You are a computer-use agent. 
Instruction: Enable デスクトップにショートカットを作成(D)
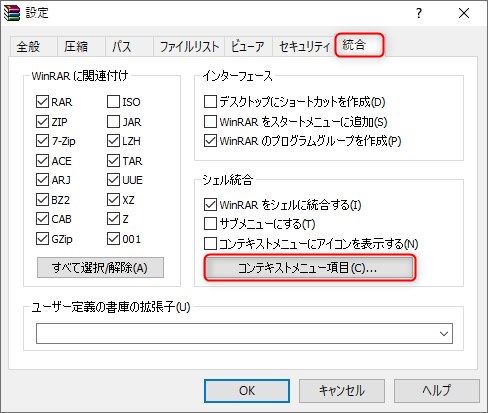[x=210, y=102]
